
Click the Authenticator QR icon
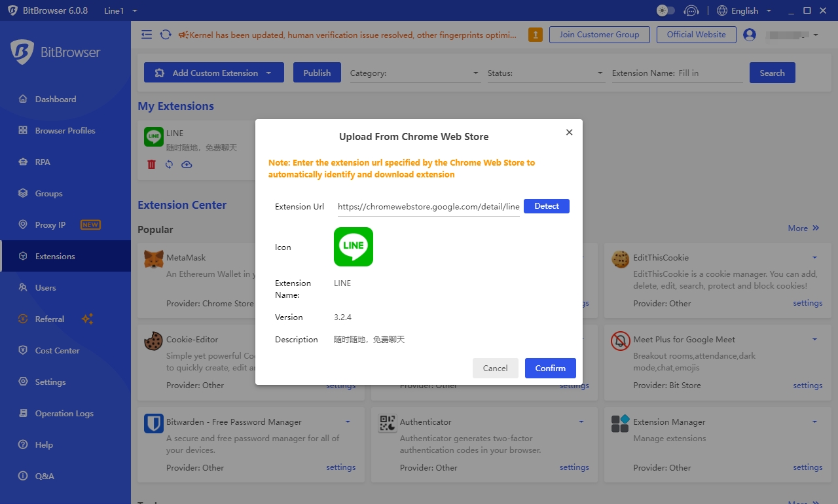coord(387,423)
